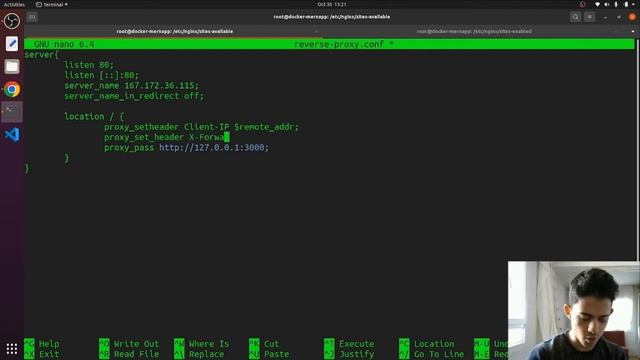Image resolution: width=640 pixels, height=360 pixels.
Task: Click the battery icon in top bar
Action: 626,4
